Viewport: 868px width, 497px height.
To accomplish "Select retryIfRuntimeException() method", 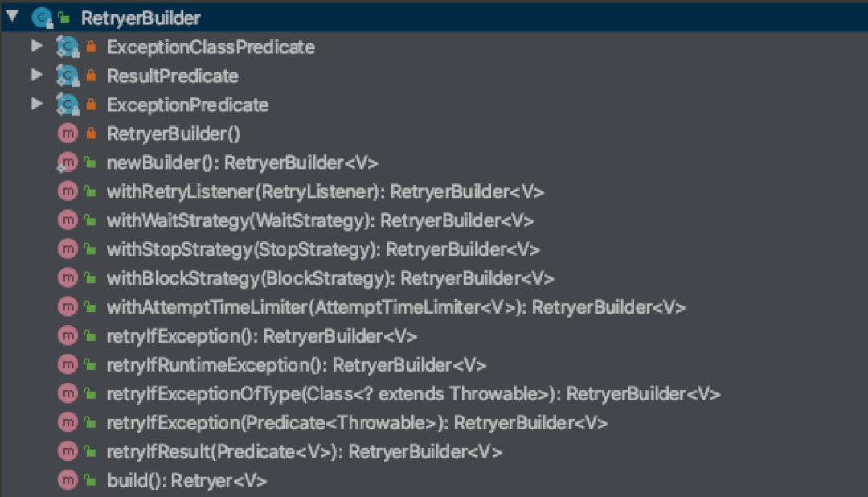I will pos(297,365).
